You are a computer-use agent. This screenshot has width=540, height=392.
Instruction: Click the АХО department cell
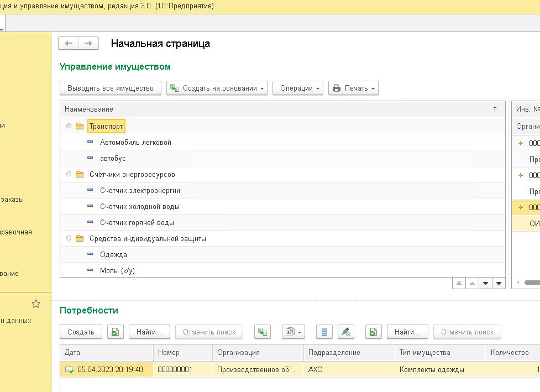click(x=349, y=370)
